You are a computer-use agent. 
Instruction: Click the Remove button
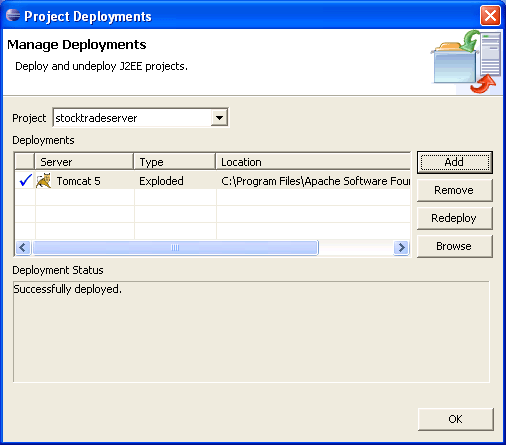455,190
